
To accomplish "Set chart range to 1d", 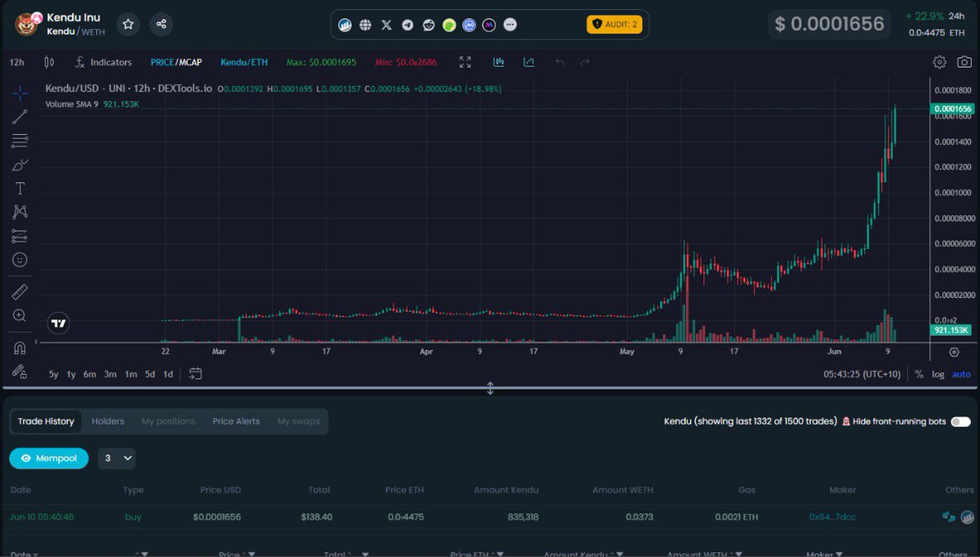I will (x=168, y=374).
